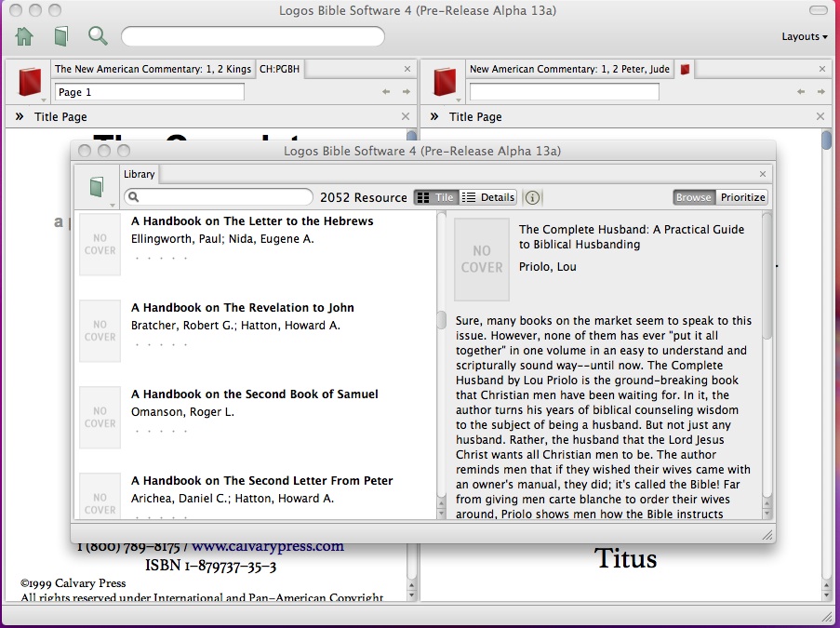Click down arrow of left document scrollbar

pos(411,595)
